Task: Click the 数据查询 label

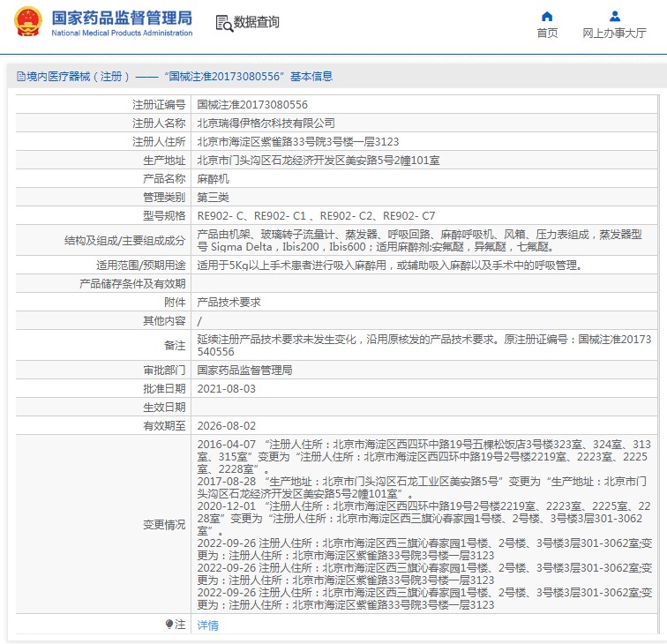Action: coord(257,22)
